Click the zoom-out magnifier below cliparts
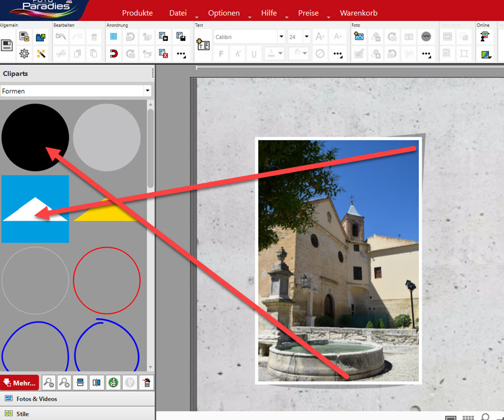 point(49,383)
